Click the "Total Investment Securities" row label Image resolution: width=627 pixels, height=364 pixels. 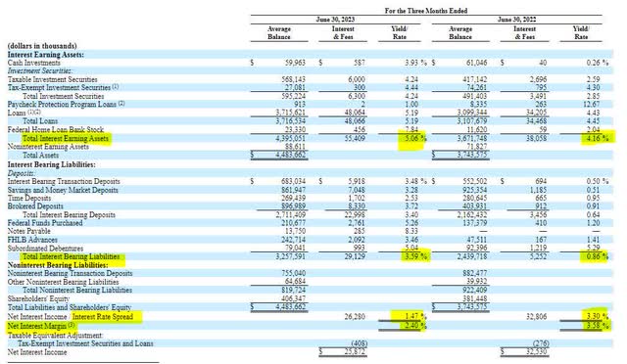click(x=63, y=96)
